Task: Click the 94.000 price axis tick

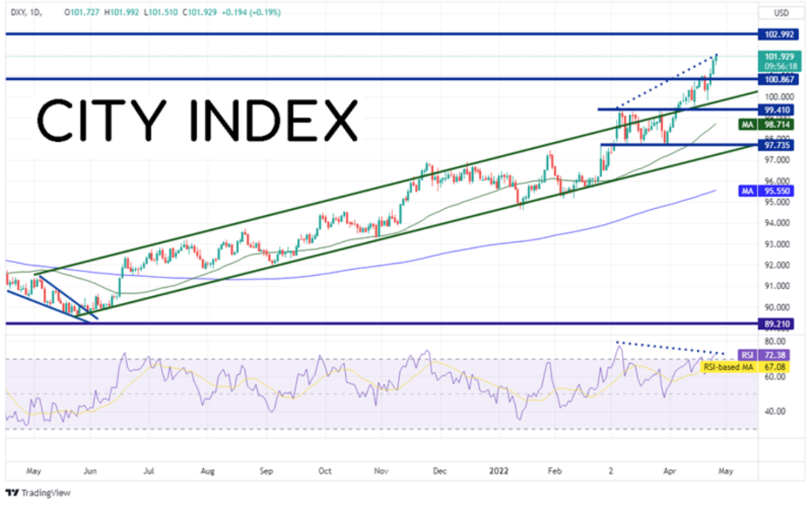Action: click(777, 223)
